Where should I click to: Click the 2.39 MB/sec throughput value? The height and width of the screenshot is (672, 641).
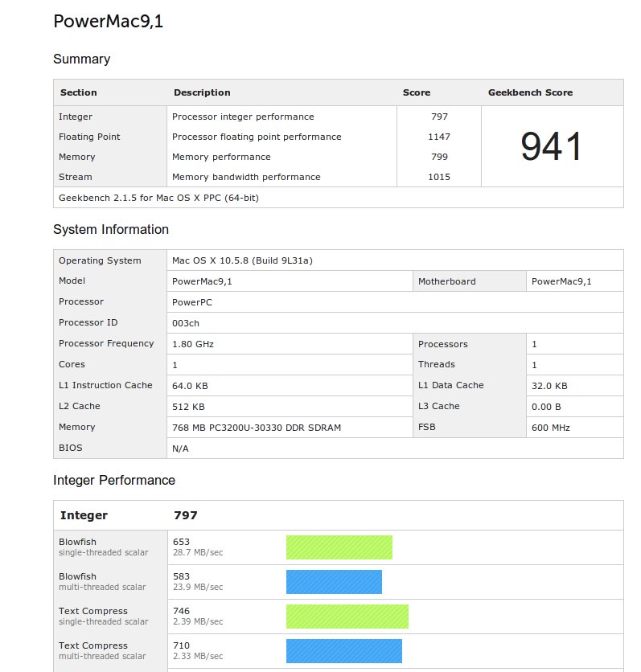coord(198,622)
